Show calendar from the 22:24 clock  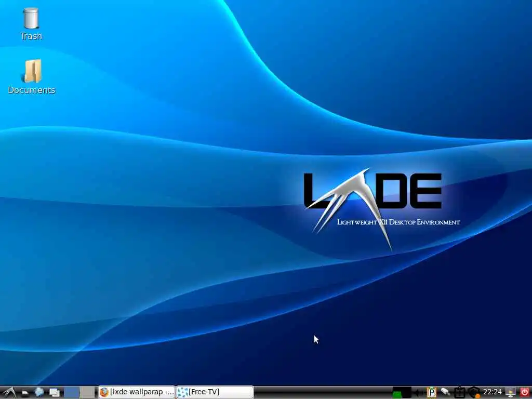(493, 392)
